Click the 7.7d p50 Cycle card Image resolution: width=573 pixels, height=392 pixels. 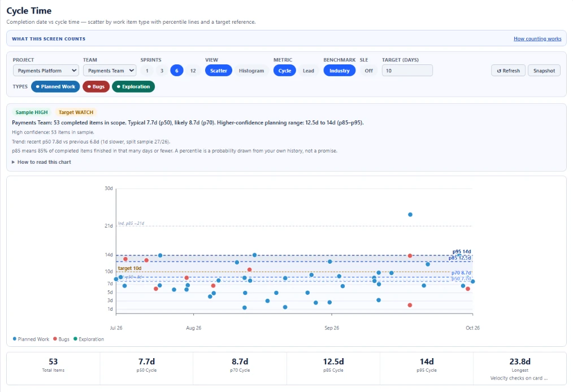pos(146,368)
